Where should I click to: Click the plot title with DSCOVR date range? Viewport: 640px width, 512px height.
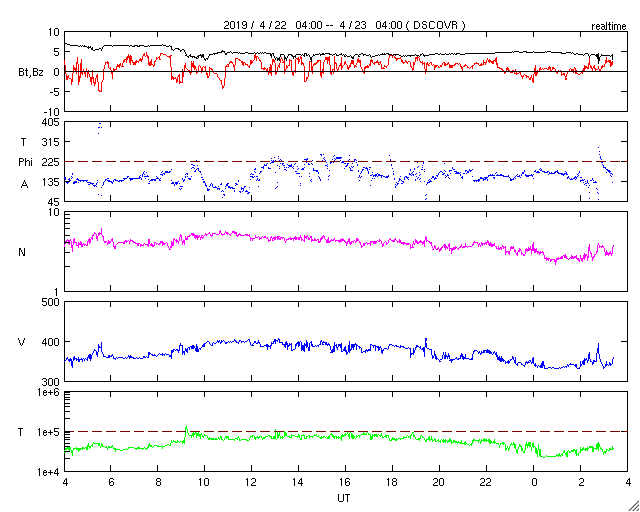click(344, 25)
